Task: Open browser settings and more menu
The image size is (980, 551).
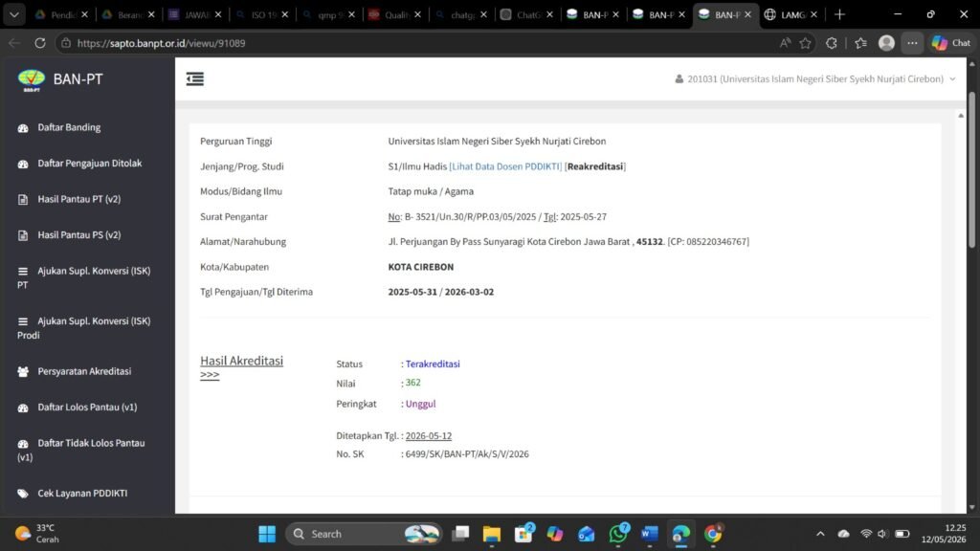Action: (912, 43)
